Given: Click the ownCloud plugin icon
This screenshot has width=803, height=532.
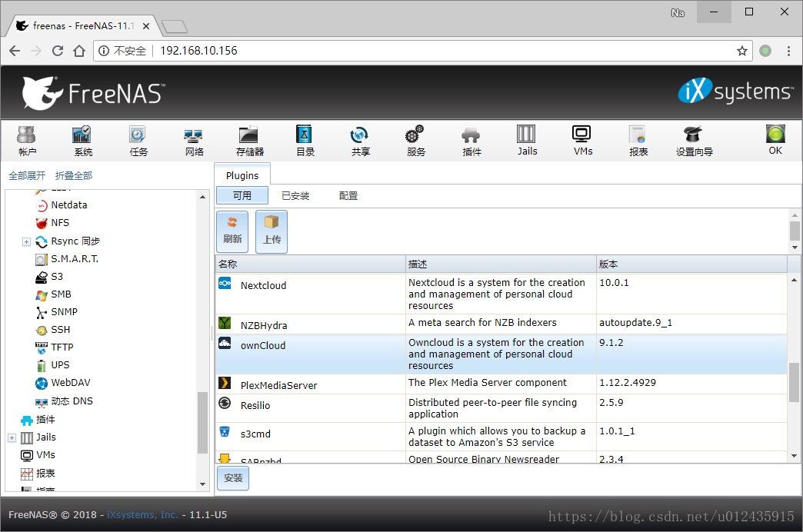Looking at the screenshot, I should [225, 343].
